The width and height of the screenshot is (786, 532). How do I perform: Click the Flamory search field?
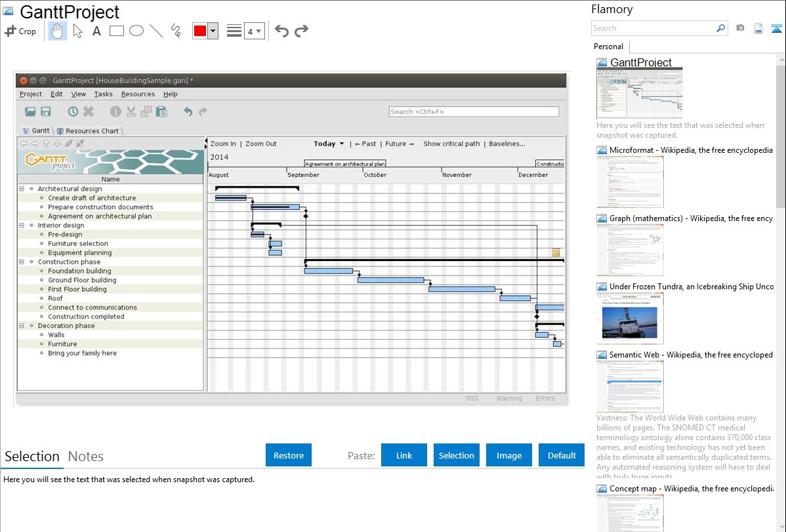tap(653, 28)
